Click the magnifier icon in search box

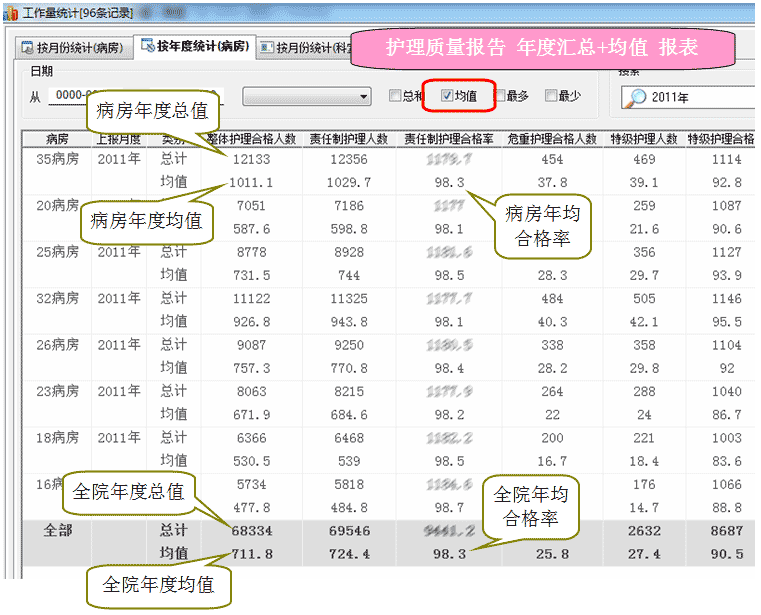click(x=635, y=98)
